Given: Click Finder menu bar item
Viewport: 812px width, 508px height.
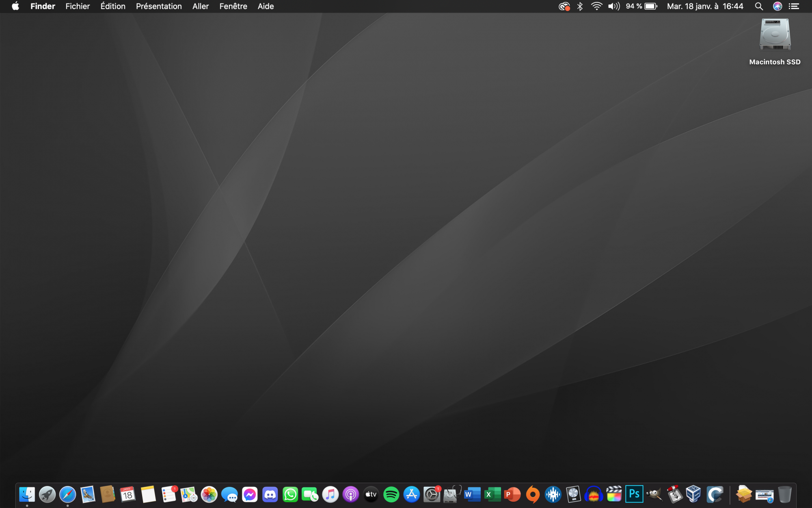Looking at the screenshot, I should click(x=43, y=7).
